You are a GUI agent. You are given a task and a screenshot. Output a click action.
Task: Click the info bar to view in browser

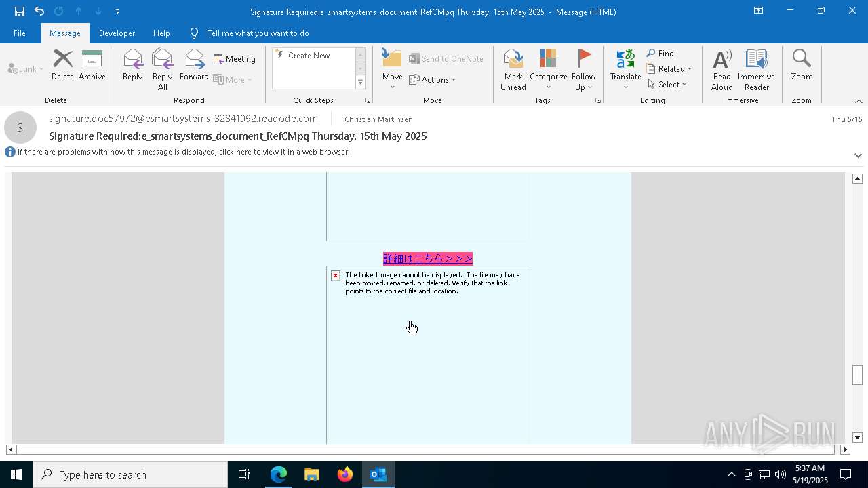183,152
